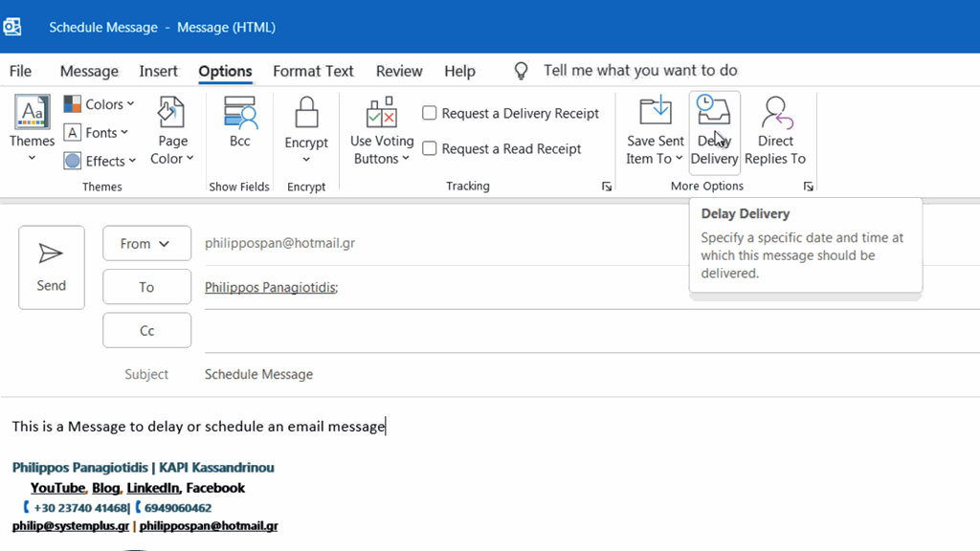Open the Tracking options dialog launcher
The image size is (980, 551).
tap(607, 186)
